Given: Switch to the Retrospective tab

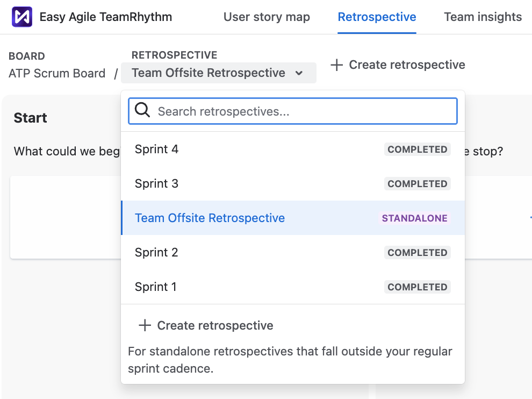Looking at the screenshot, I should [377, 17].
